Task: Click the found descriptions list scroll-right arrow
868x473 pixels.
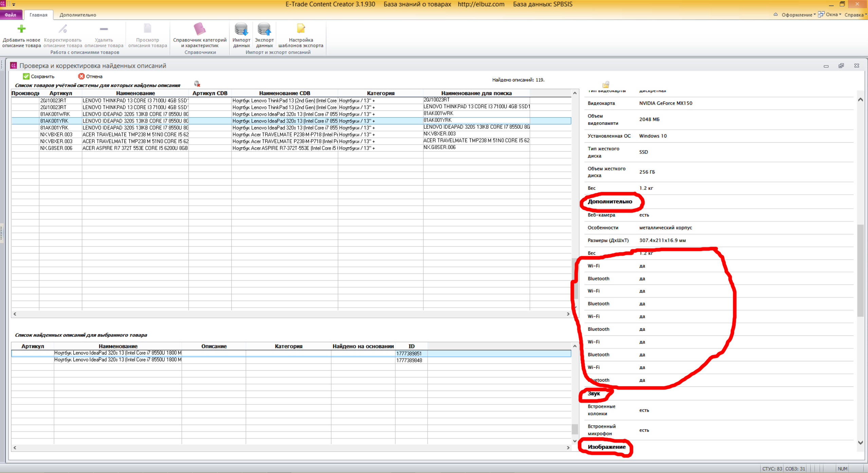Action: [568, 448]
